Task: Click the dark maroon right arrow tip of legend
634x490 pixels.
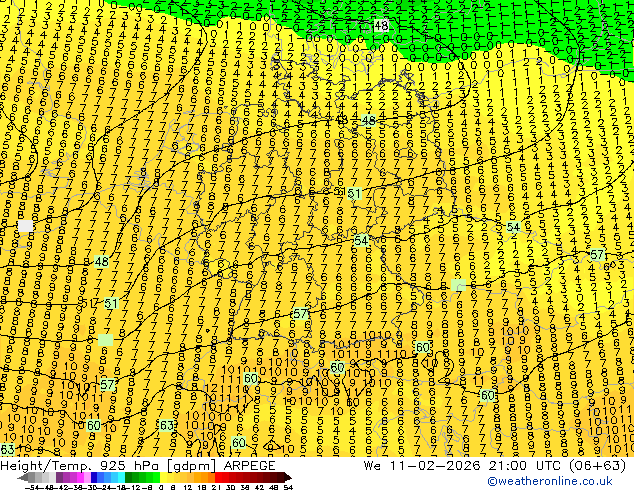Action: tap(287, 478)
